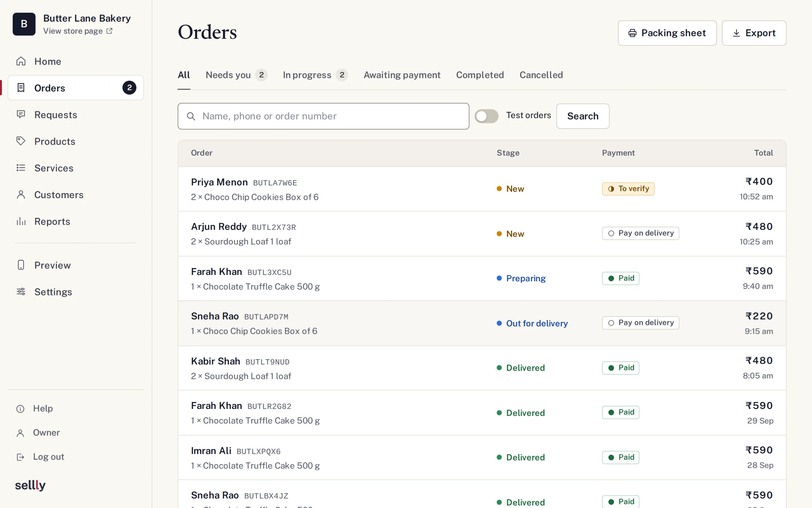Switch to the Needs you tab
The width and height of the screenshot is (812, 508).
pos(236,75)
